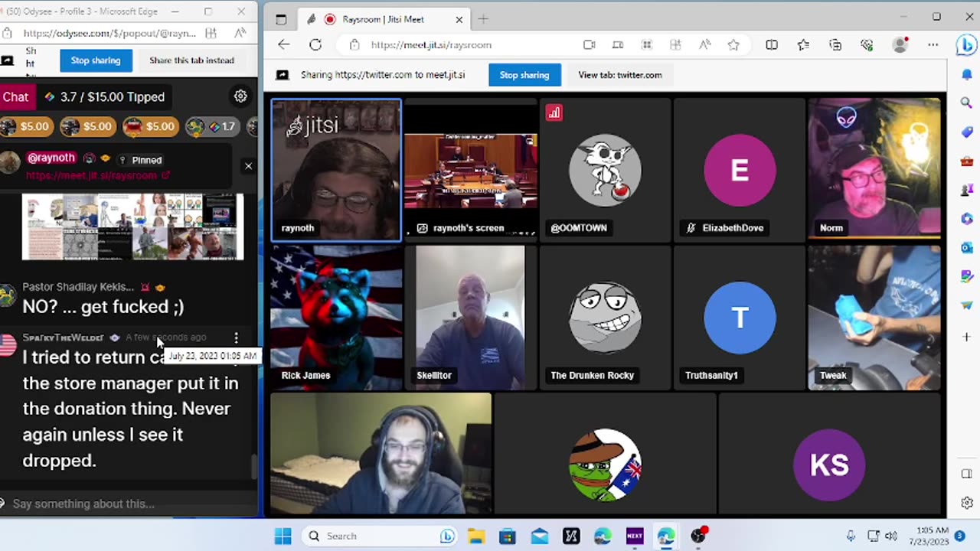The width and height of the screenshot is (980, 551).
Task: Select the KS participant tile
Action: point(830,453)
